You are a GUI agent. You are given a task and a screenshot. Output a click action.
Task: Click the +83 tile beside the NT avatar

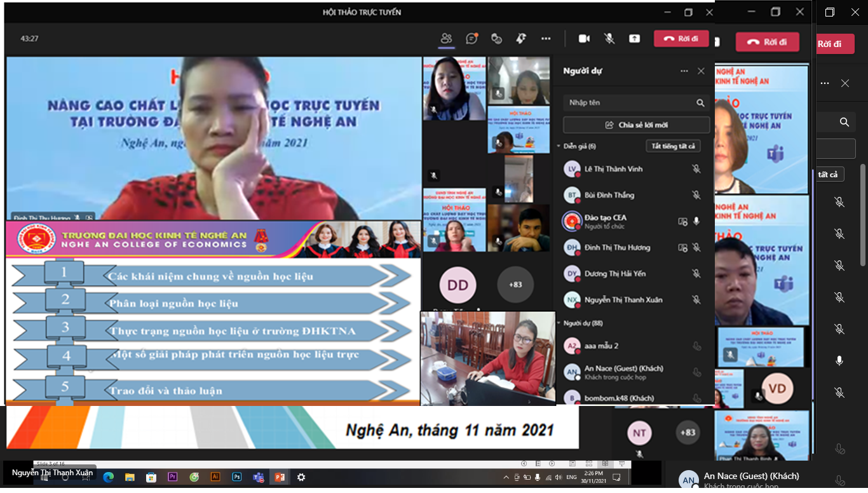point(688,433)
